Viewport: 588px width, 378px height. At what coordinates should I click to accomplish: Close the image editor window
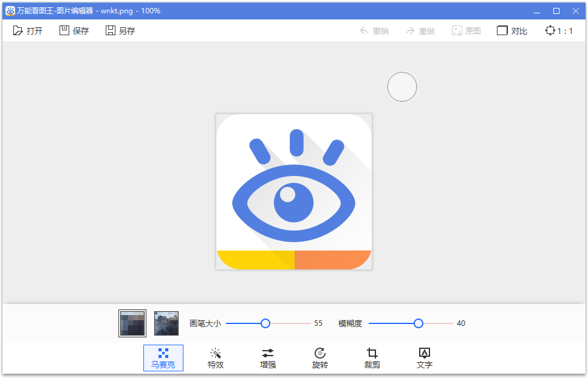[576, 11]
